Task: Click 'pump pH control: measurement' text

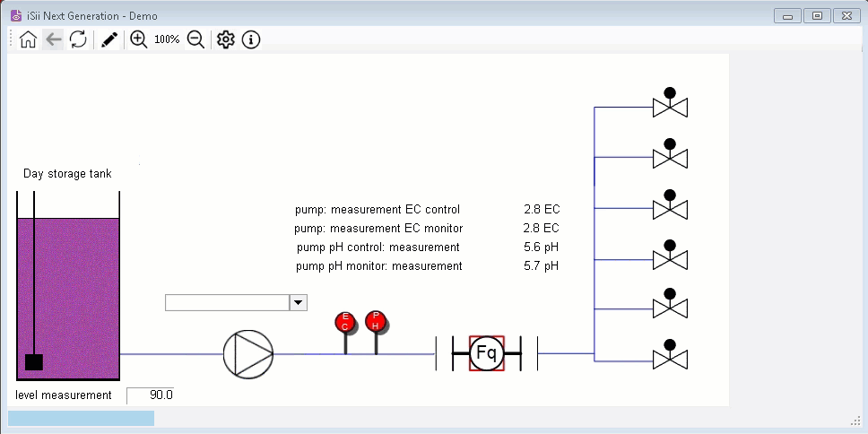Action: (x=378, y=247)
